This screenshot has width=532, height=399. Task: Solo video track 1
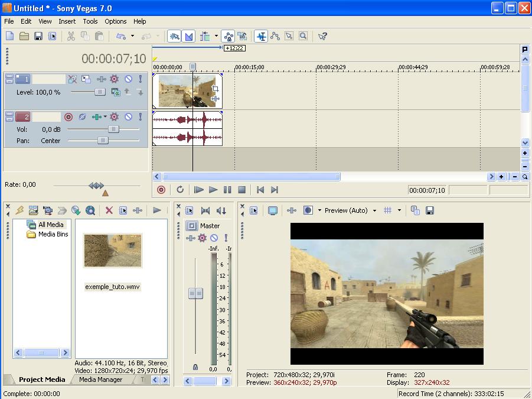coord(140,79)
